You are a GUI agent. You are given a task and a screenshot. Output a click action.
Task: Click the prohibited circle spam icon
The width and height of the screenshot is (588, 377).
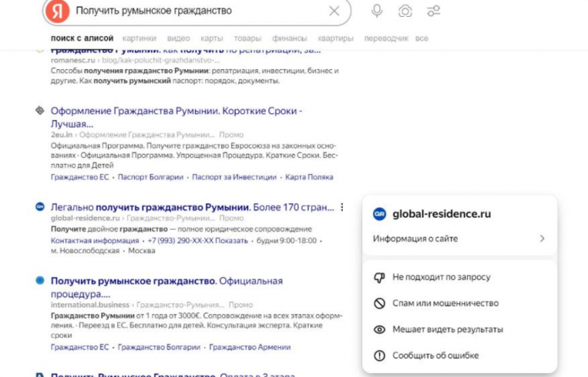pos(380,303)
